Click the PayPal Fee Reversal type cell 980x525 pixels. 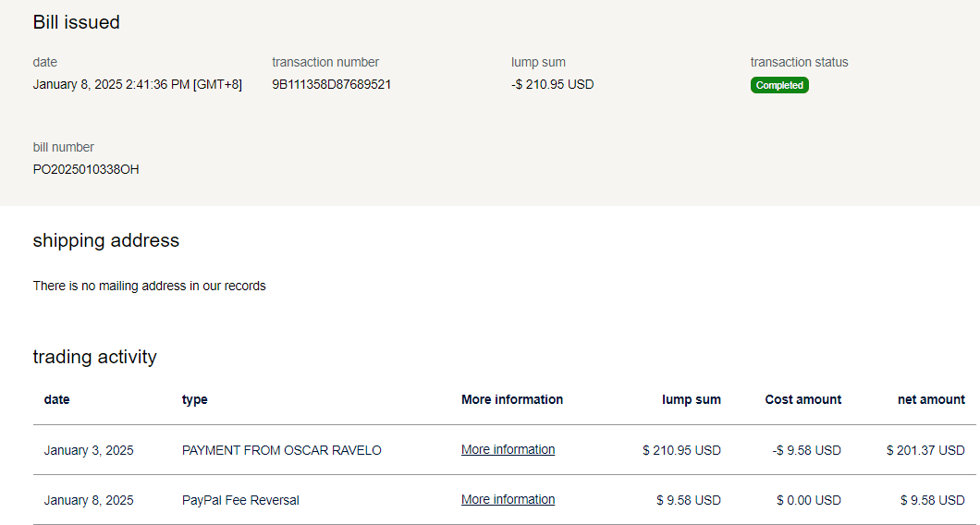pyautogui.click(x=240, y=500)
